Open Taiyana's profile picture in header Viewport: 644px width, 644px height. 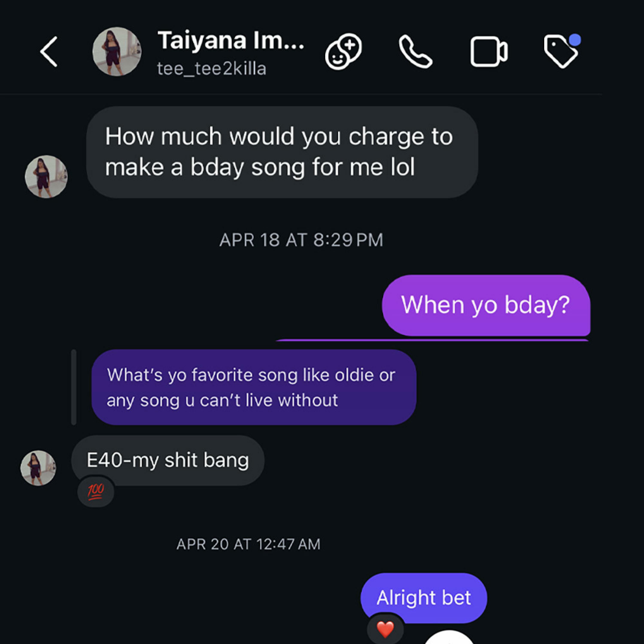click(117, 52)
